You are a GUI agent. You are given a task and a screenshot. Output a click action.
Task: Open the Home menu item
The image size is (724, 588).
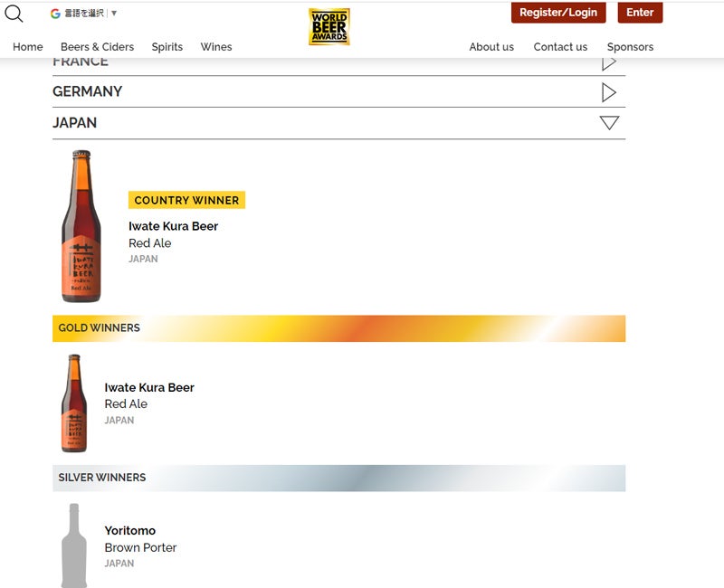pos(28,47)
